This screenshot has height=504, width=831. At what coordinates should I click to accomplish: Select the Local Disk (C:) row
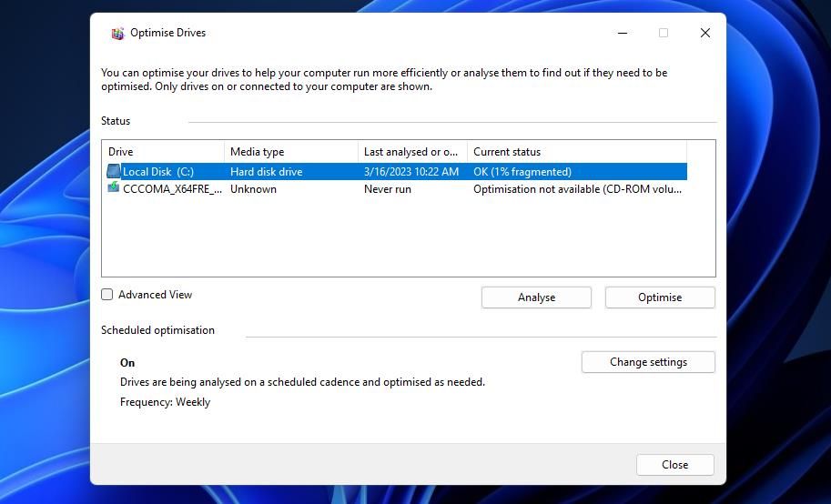point(395,172)
